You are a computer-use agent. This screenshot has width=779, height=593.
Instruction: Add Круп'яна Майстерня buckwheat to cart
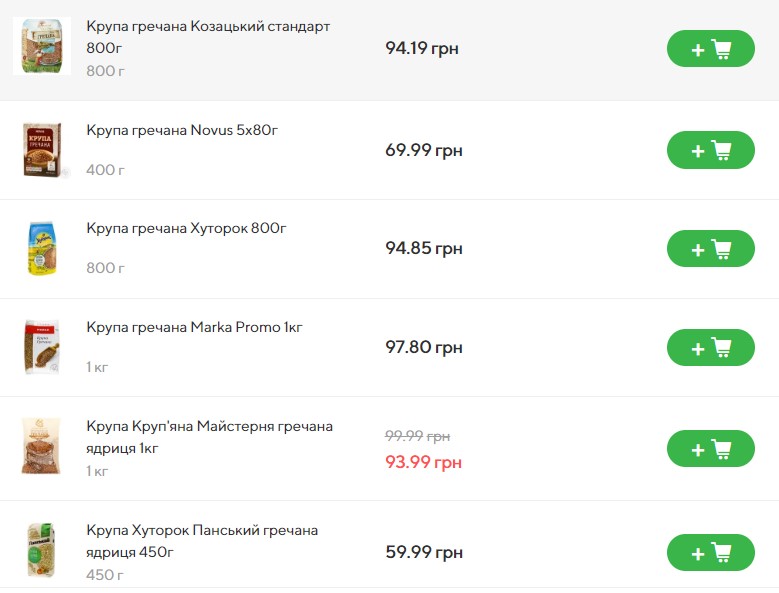coord(710,449)
